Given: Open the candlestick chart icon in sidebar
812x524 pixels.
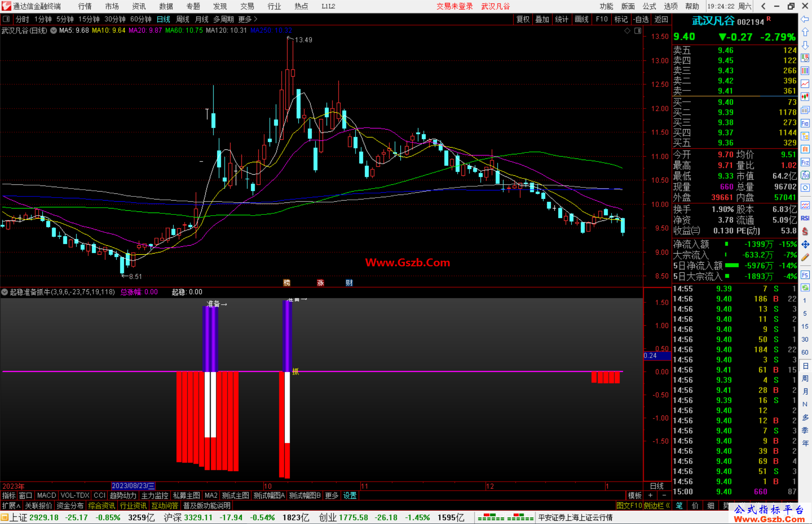Looking at the screenshot, I should (805, 97).
